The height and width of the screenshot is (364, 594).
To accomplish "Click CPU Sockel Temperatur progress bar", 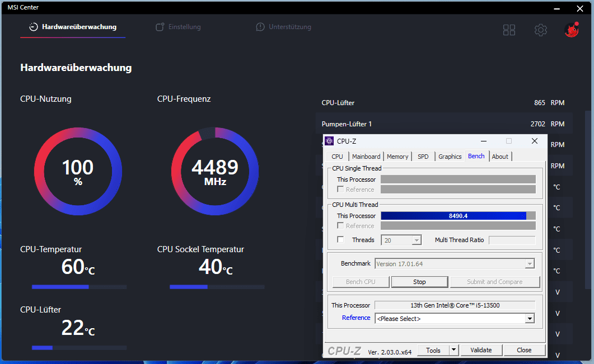I will click(217, 287).
